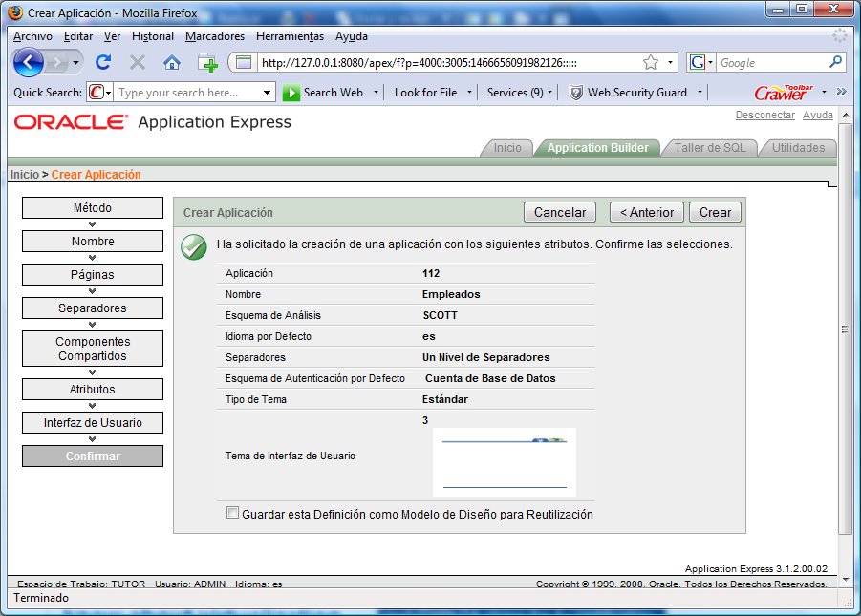The height and width of the screenshot is (616, 861).
Task: Open the Search Web dropdown arrow
Action: coord(376,93)
